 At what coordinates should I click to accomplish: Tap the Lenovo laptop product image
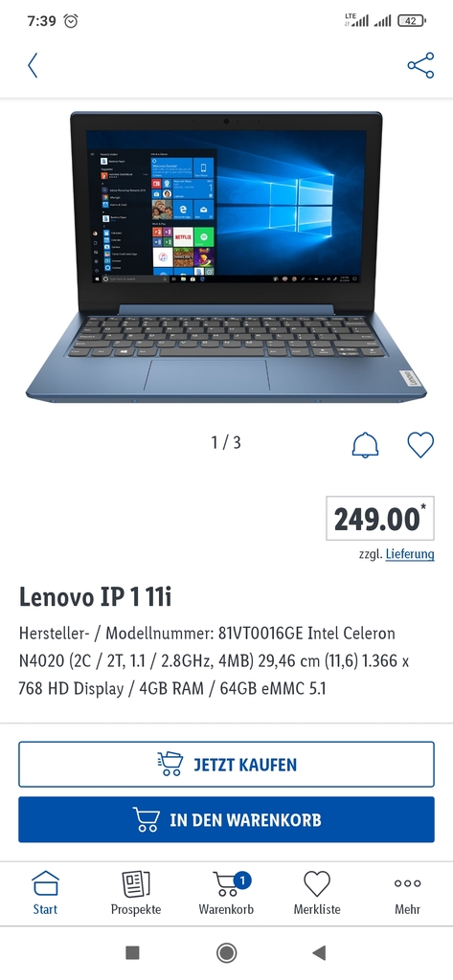226,256
